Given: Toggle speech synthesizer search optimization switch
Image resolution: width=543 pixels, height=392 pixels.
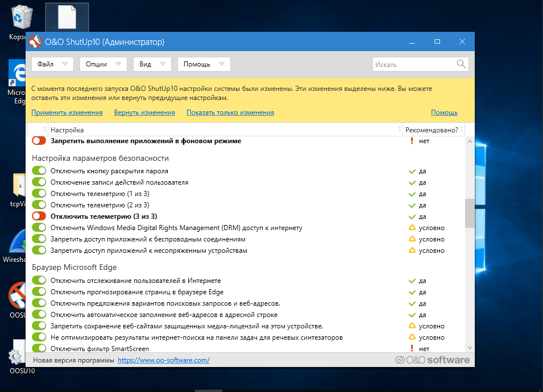Looking at the screenshot, I should pos(39,337).
